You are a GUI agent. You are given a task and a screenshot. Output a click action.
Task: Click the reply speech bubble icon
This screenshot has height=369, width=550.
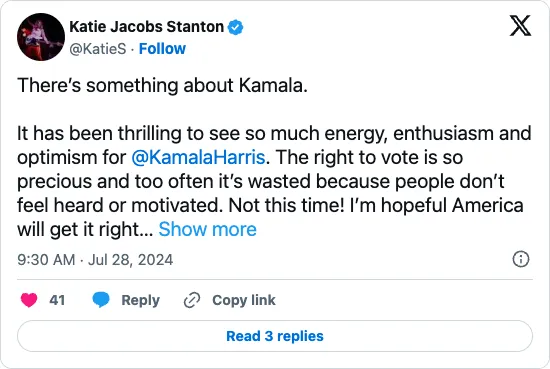pyautogui.click(x=101, y=300)
